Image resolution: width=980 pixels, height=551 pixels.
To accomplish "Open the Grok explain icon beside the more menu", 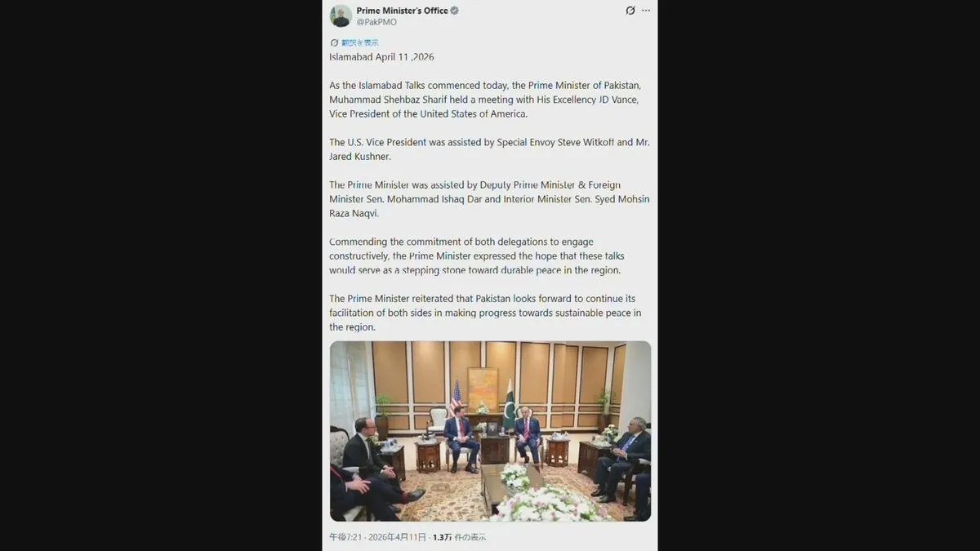I will coord(630,11).
